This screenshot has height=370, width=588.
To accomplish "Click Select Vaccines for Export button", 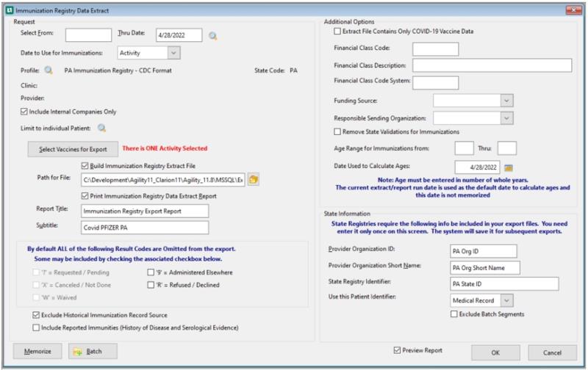I will (73, 149).
